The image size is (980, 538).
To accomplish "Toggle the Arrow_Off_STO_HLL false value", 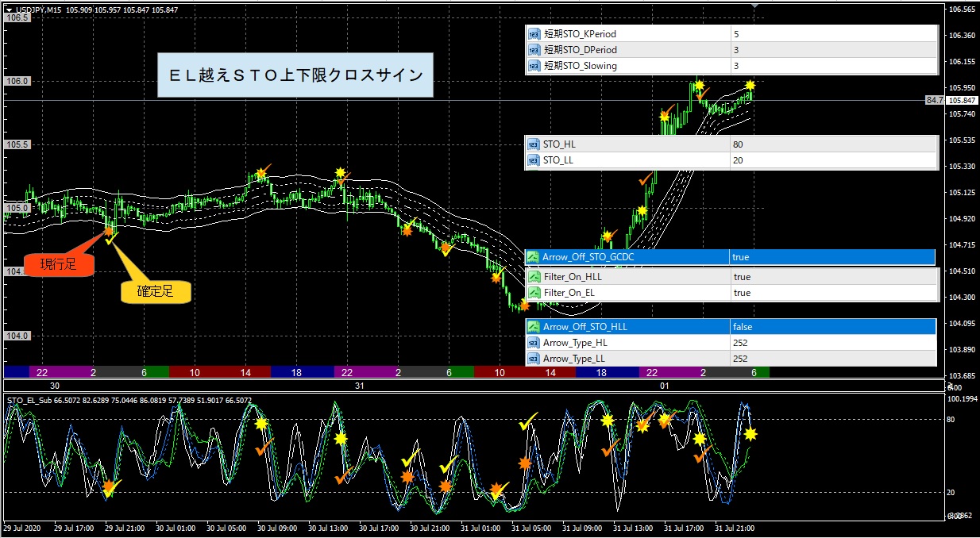I will 832,327.
